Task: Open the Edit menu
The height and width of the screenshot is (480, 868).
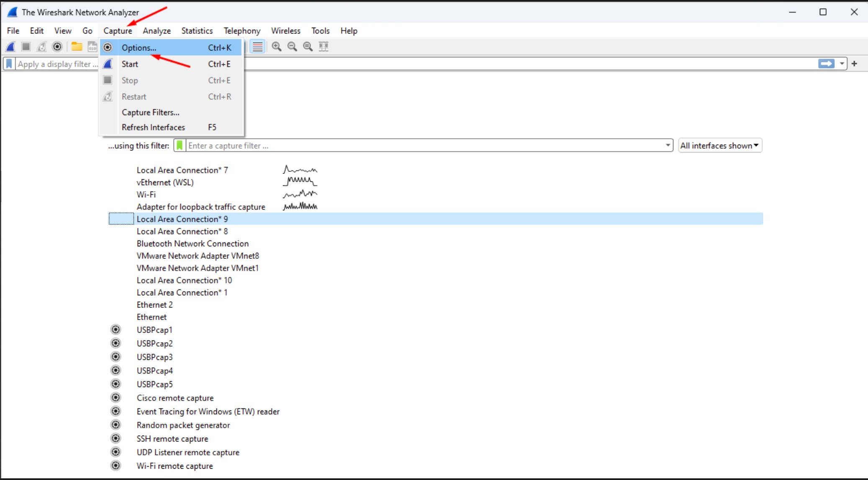Action: click(x=37, y=31)
